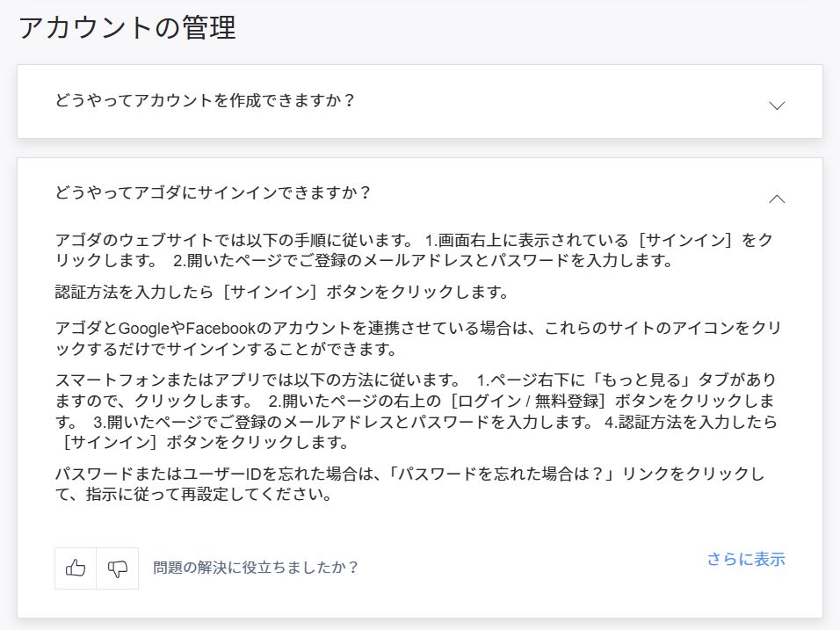Click the paragraph starting スマートフォンまたはアプリでは
The image size is (840, 630).
[413, 411]
